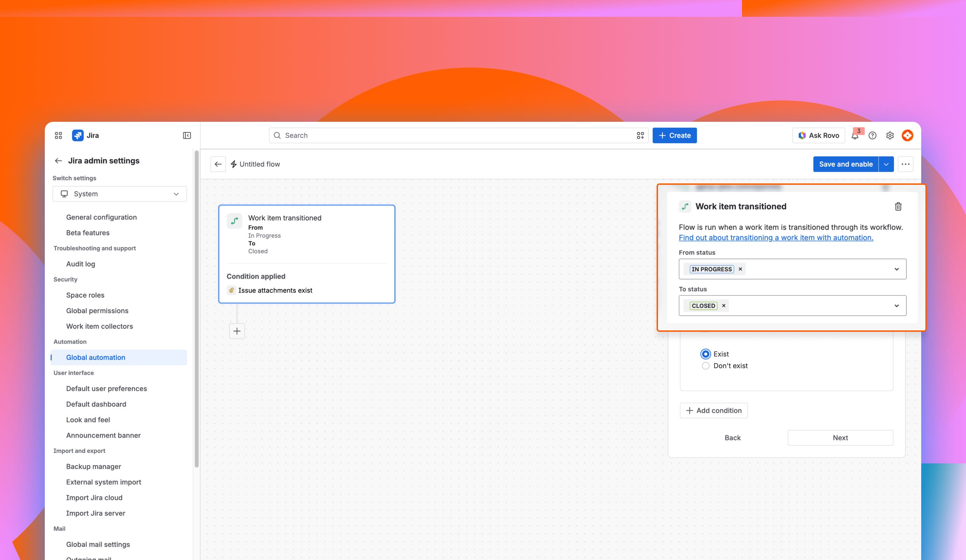This screenshot has height=560, width=966.
Task: Select Global automation in sidebar
Action: point(119,357)
